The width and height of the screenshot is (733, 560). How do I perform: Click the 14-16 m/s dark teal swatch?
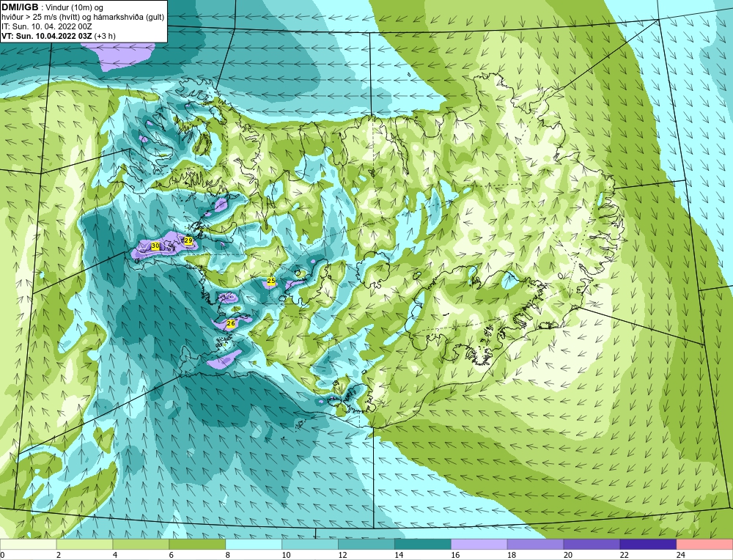tap(423, 545)
